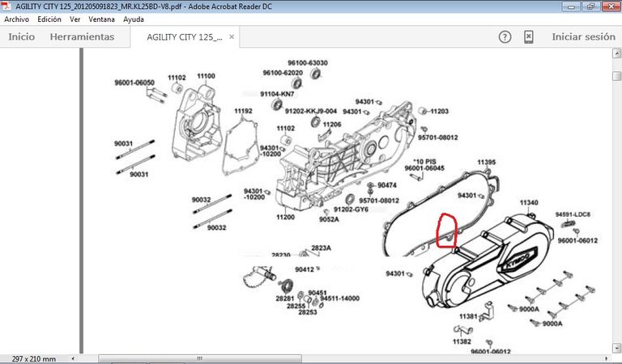Click the notifications icon beside Help
Viewport: 622px width, 364px height.
click(x=528, y=37)
